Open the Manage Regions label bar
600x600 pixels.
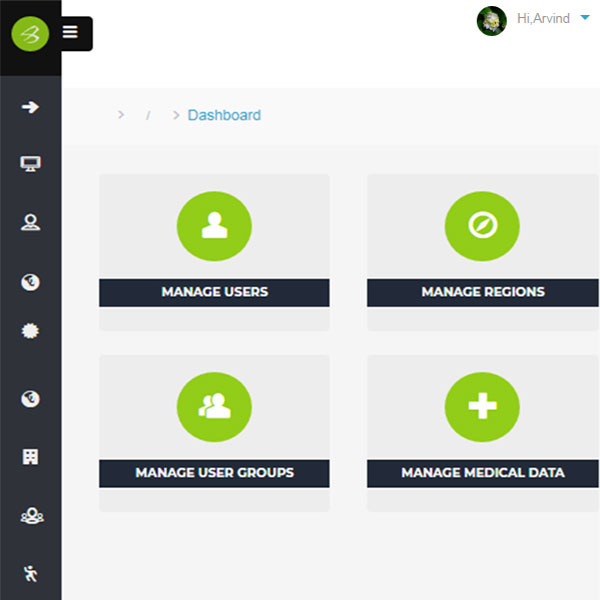[483, 292]
